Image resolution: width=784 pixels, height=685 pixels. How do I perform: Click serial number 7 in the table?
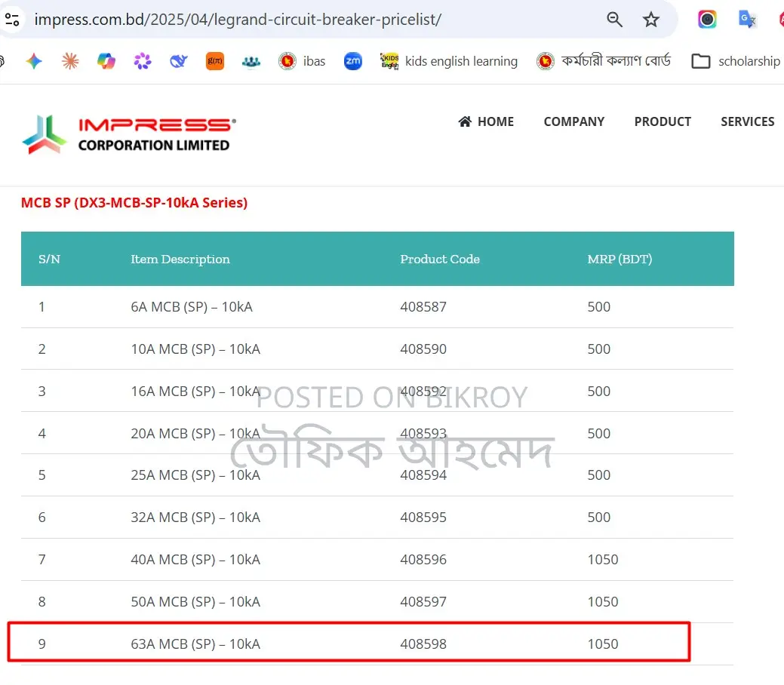pos(42,560)
